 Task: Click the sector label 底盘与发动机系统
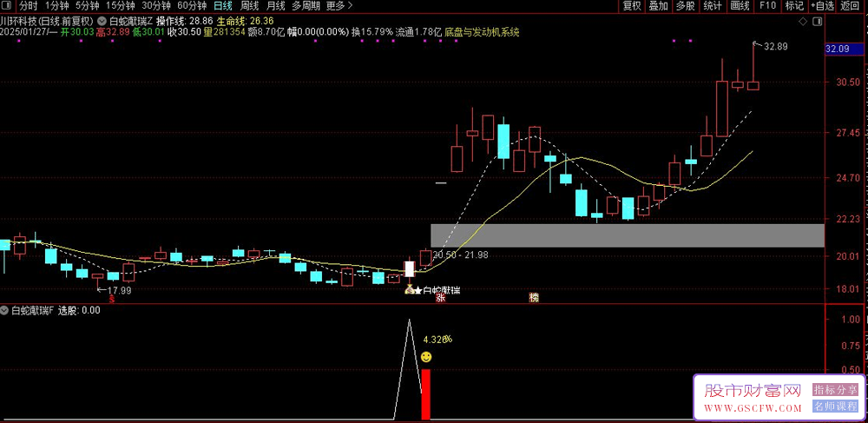pos(483,32)
